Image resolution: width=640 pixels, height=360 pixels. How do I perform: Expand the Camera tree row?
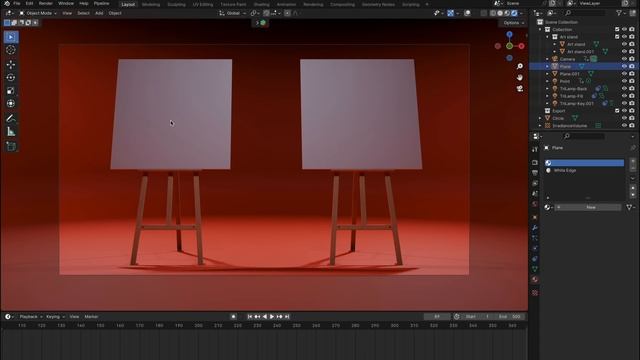(x=547, y=59)
